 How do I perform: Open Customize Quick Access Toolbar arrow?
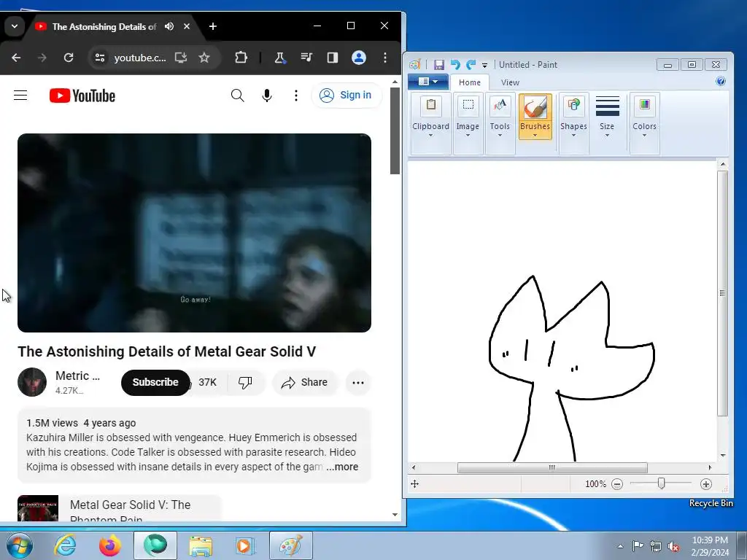click(x=484, y=65)
